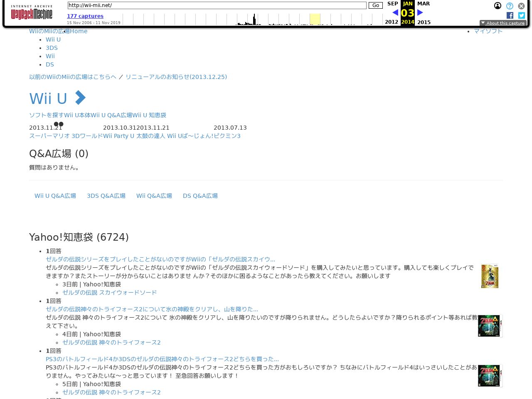The image size is (532, 399).
Task: Open ソフトを探す link
Action: point(47,115)
